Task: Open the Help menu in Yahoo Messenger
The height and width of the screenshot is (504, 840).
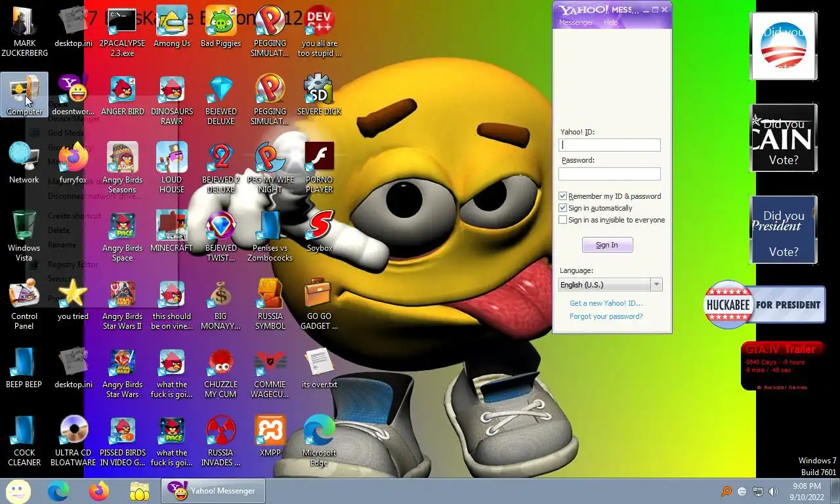Action: [x=610, y=22]
